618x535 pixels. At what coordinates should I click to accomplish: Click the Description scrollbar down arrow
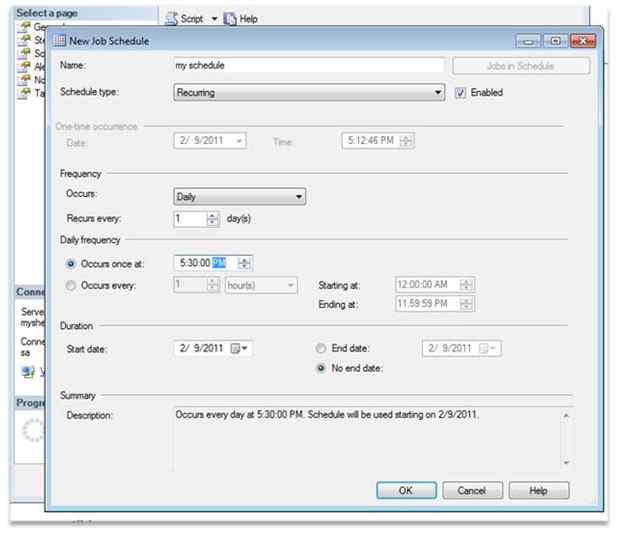pos(566,462)
